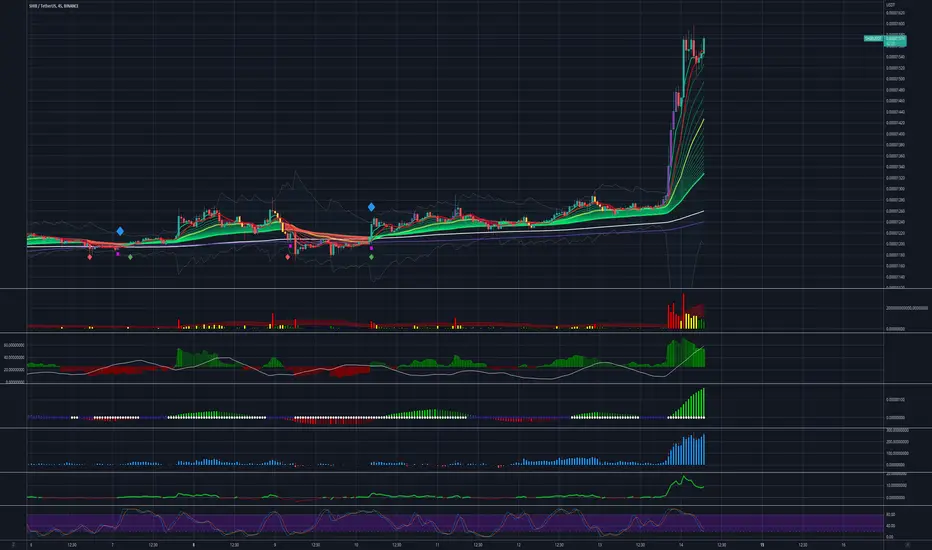Click the green SHIBUSDT symbol tag beside price scale
The height and width of the screenshot is (550, 932).
pyautogui.click(x=873, y=39)
